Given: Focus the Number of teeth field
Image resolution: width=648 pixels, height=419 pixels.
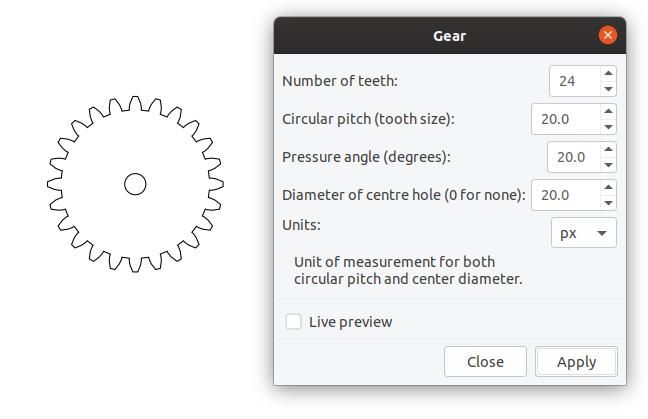Looking at the screenshot, I should point(574,81).
